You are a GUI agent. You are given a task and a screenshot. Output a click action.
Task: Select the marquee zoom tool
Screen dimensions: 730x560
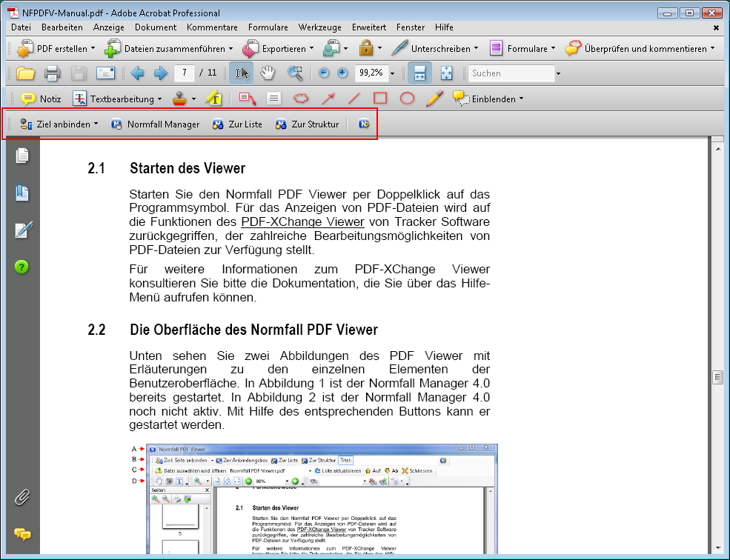click(x=295, y=73)
